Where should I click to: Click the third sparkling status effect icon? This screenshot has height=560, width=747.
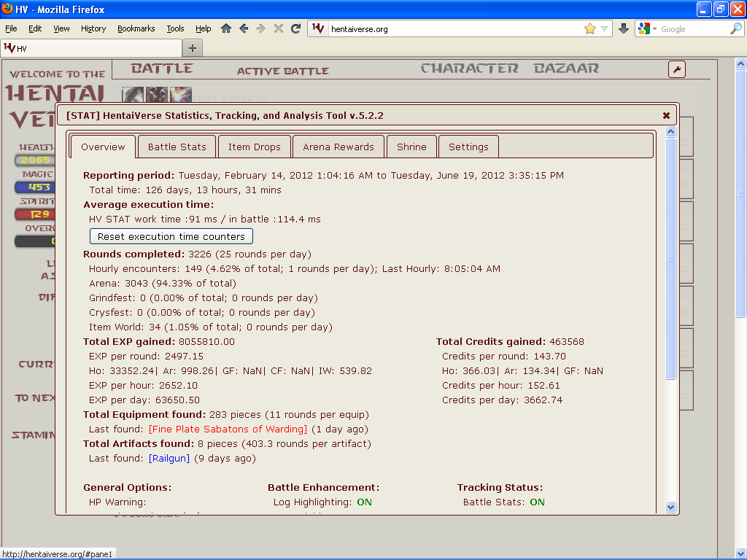(180, 95)
